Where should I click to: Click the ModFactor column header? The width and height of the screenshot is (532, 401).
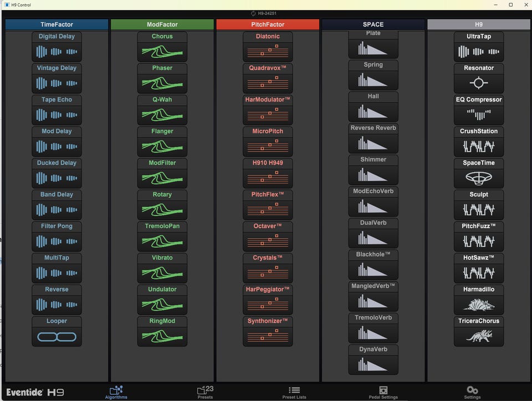click(x=162, y=24)
